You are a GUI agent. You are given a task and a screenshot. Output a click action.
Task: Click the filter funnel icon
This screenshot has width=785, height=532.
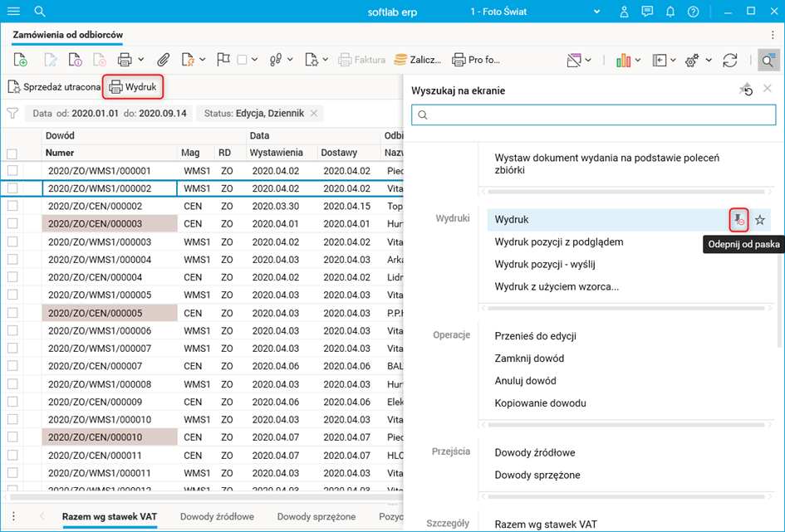point(12,114)
